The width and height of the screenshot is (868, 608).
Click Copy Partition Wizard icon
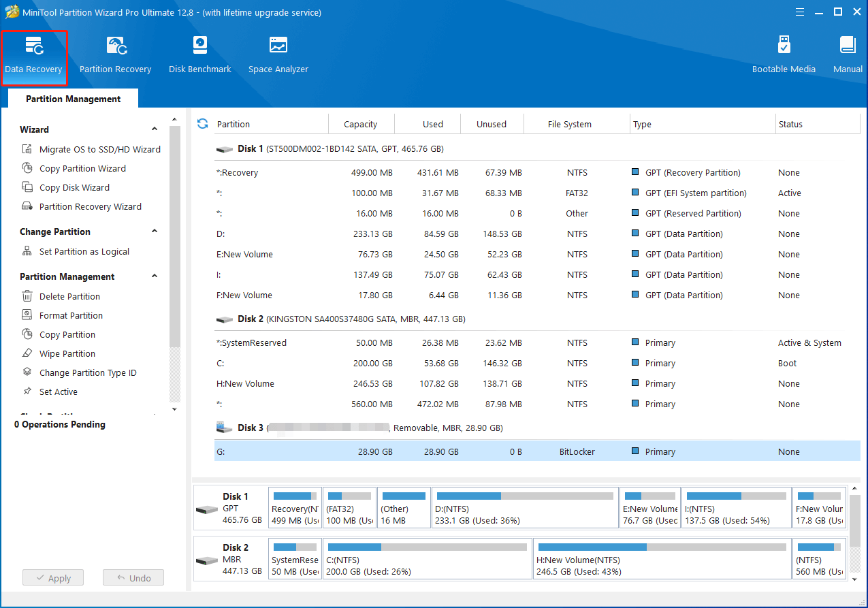point(27,168)
